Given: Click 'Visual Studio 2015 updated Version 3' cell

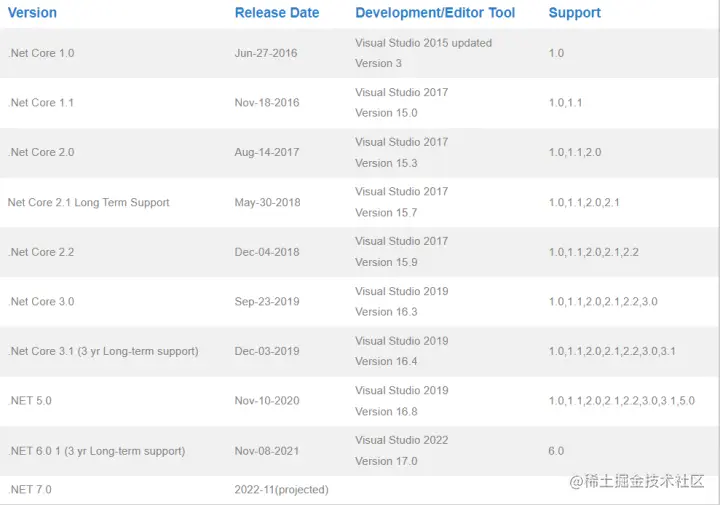Looking at the screenshot, I should 423,53.
